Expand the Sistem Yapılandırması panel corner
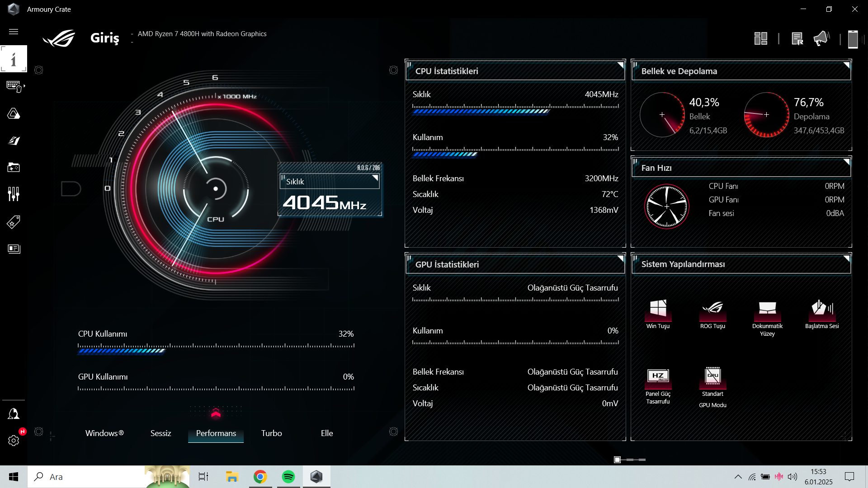868x488 pixels. tap(846, 258)
